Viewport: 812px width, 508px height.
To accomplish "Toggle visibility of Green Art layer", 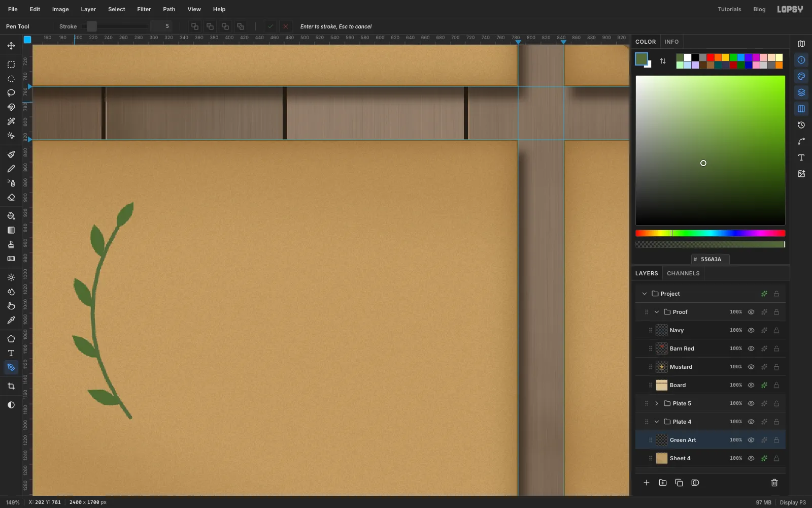I will (751, 440).
